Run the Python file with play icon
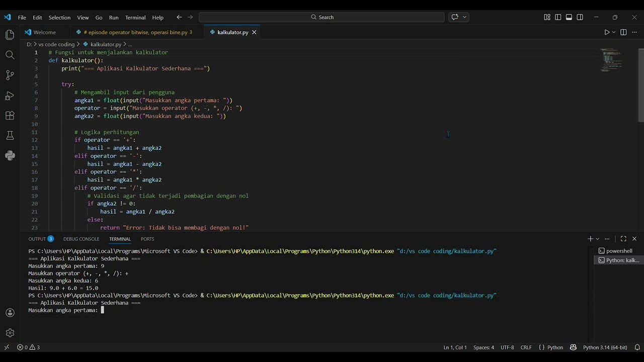Screen dimensions: 644x362 click(607, 32)
